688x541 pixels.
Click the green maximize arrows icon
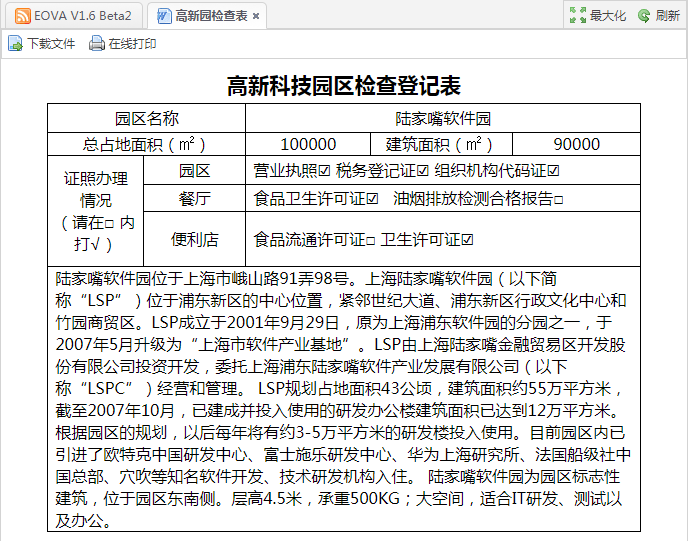click(x=577, y=15)
